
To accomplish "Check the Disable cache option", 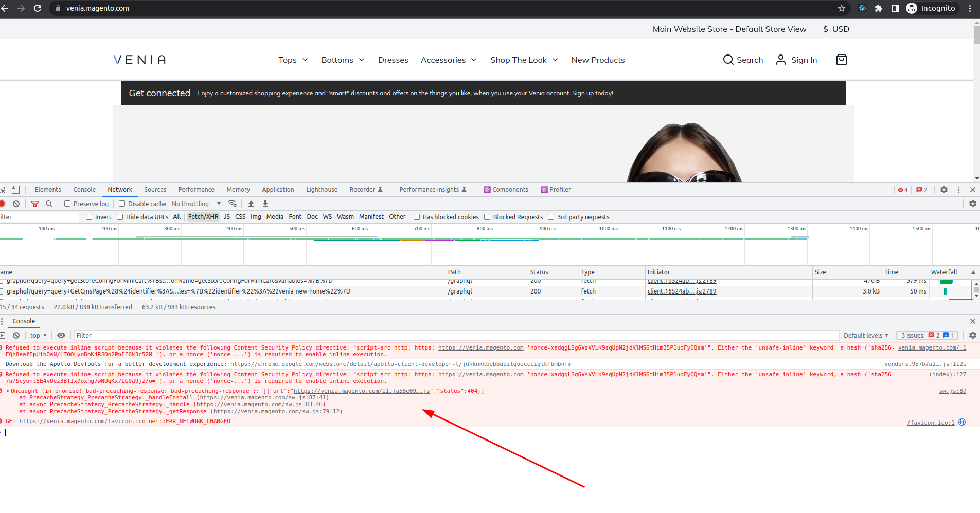I will [x=121, y=204].
